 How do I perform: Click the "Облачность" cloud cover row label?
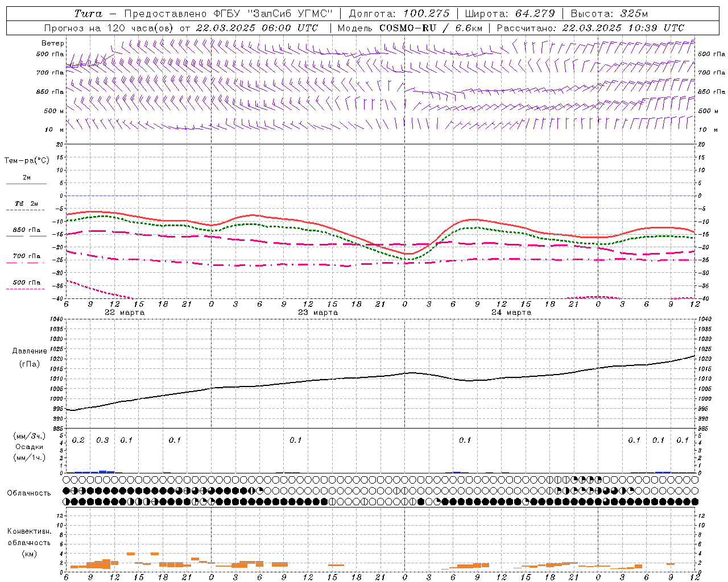(x=29, y=493)
